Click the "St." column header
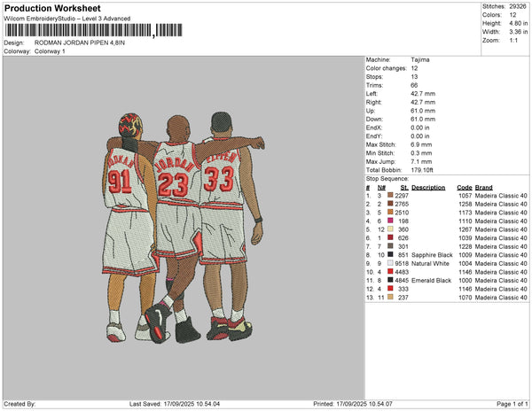The width and height of the screenshot is (532, 411). [404, 188]
